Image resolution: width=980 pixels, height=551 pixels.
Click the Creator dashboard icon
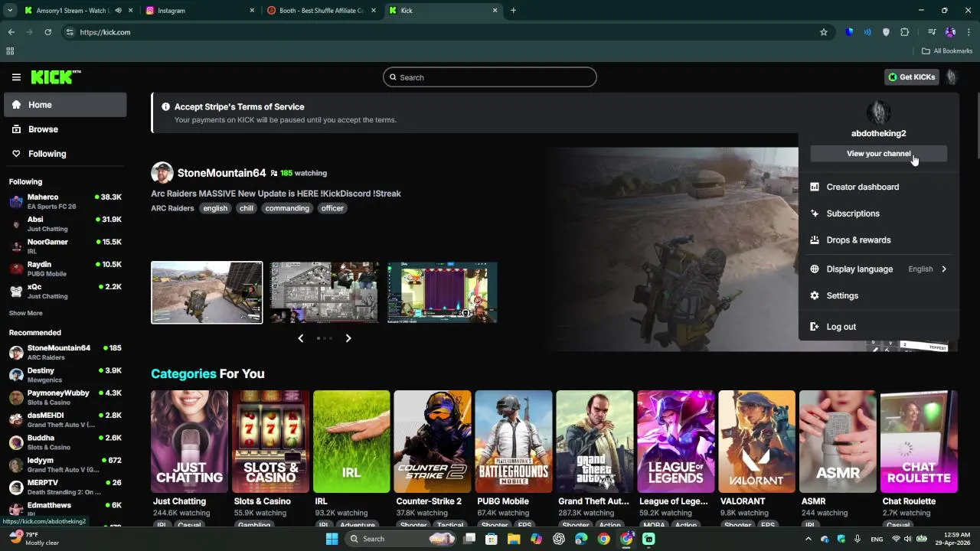point(815,187)
